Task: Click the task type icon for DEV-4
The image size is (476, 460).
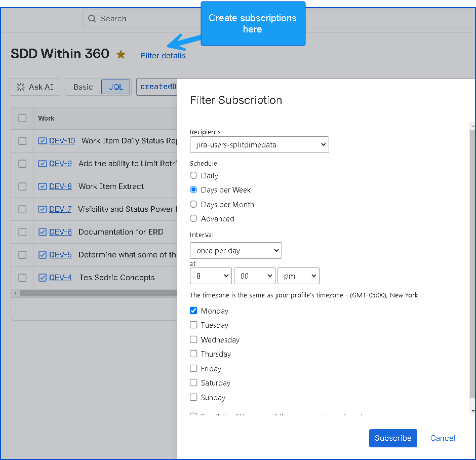Action: (42, 278)
